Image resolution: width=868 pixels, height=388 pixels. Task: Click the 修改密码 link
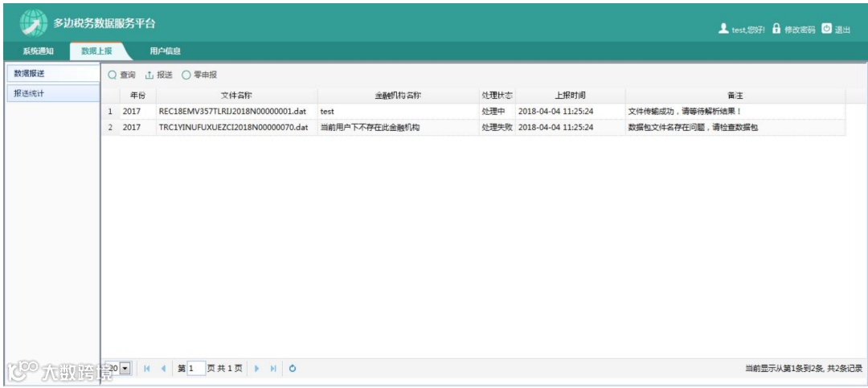click(x=800, y=30)
